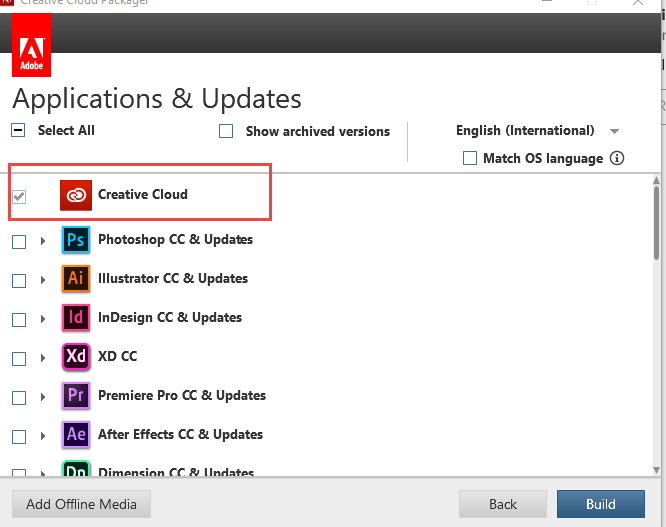This screenshot has width=666, height=527.
Task: Go Back to previous step
Action: pos(503,504)
